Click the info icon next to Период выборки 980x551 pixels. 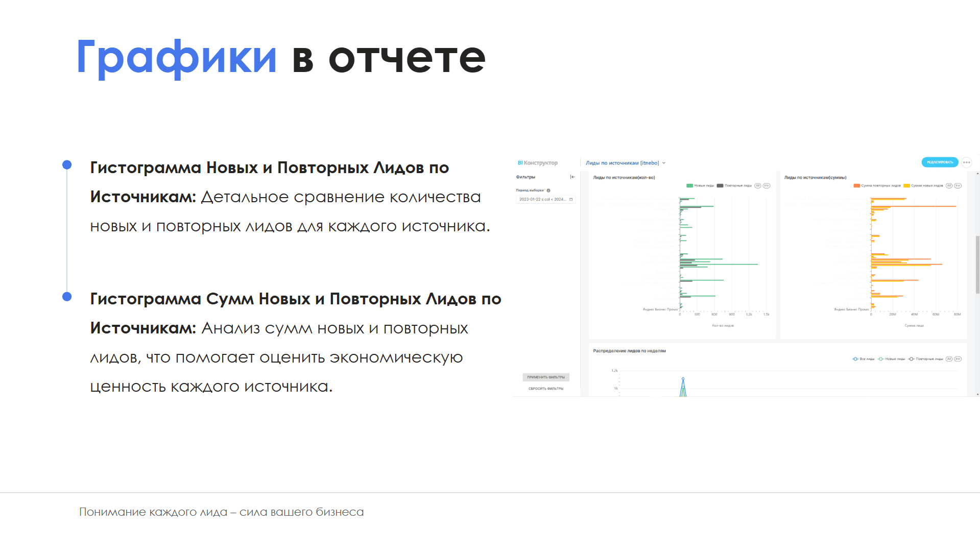548,190
